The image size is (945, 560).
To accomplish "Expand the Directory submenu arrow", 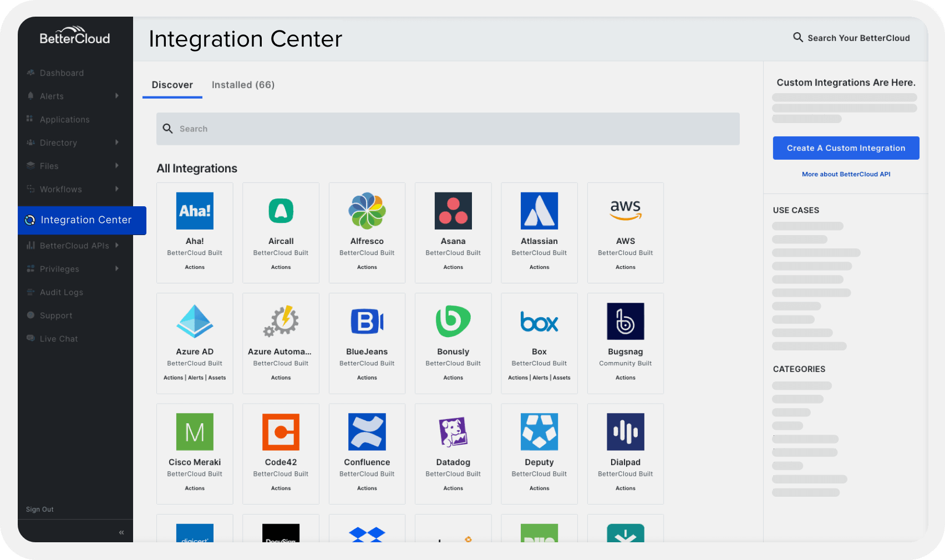I will click(x=117, y=142).
